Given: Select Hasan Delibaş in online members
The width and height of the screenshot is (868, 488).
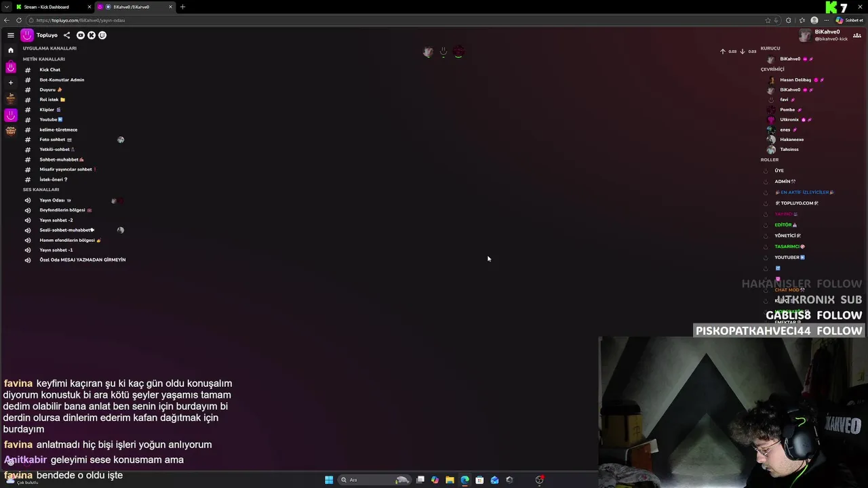Looking at the screenshot, I should 795,80.
